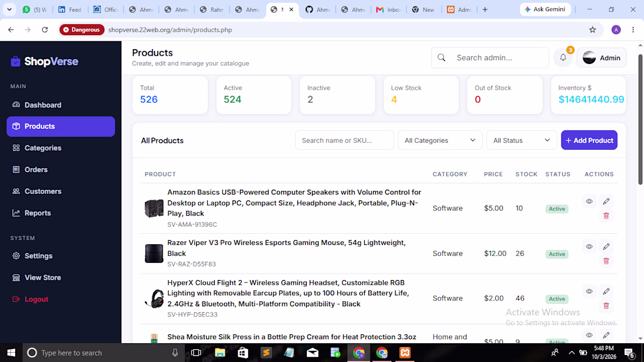Open the View Store link
The height and width of the screenshot is (362, 644).
point(61,278)
